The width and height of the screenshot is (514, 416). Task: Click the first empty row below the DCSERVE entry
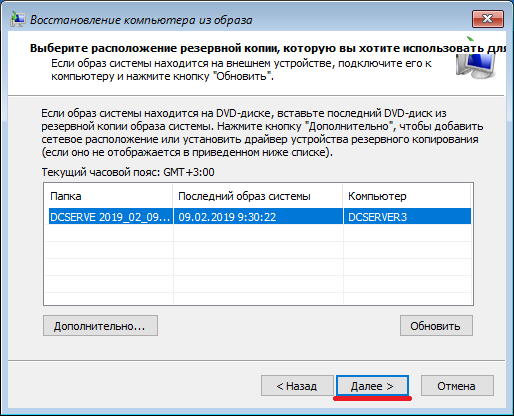(258, 233)
